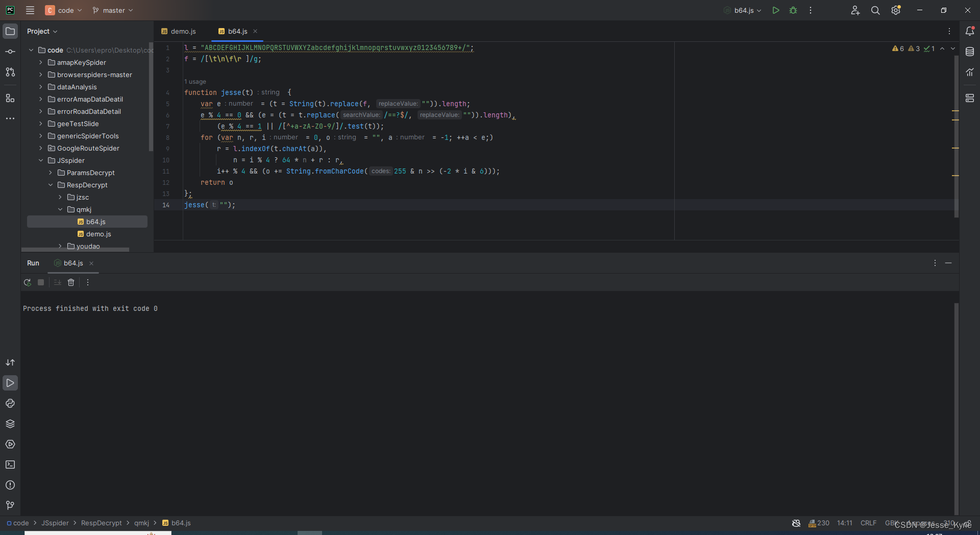980x535 pixels.
Task: Click the '1 usage' hint link
Action: click(195, 82)
